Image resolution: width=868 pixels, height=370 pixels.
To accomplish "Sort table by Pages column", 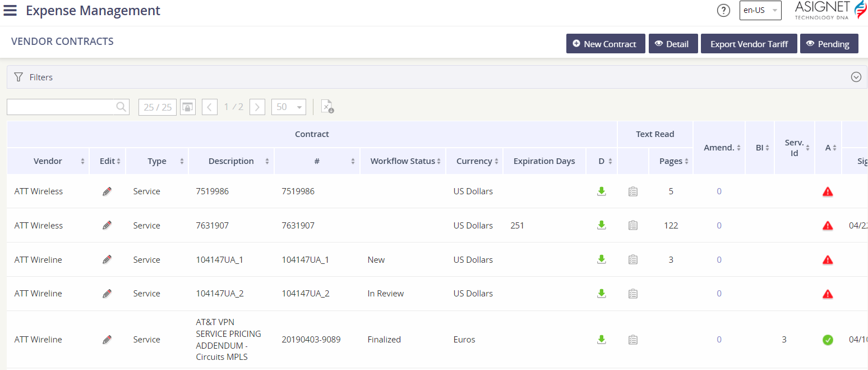I will pos(687,162).
